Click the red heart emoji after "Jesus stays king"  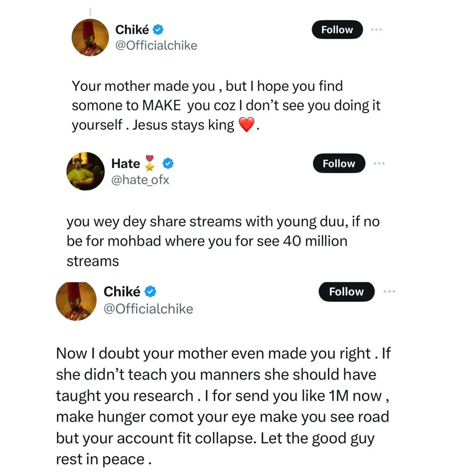[246, 126]
